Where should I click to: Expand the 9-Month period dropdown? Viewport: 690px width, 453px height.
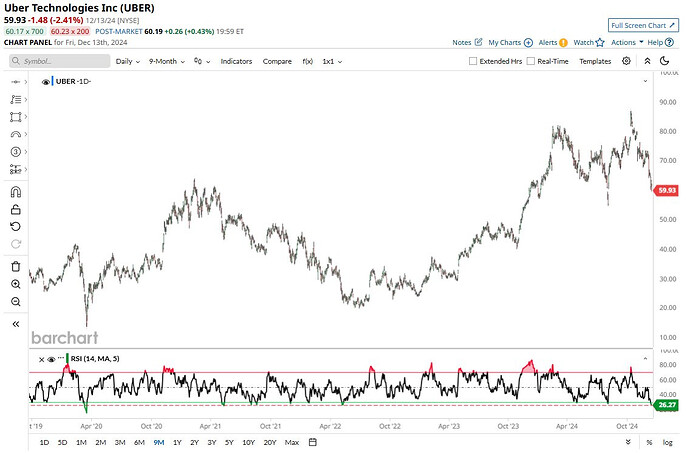[166, 61]
